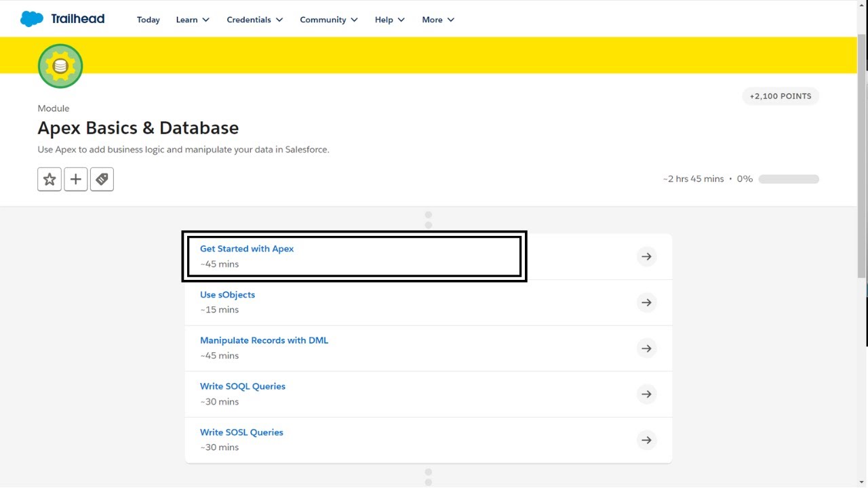Expand the Learn menu

click(x=193, y=20)
